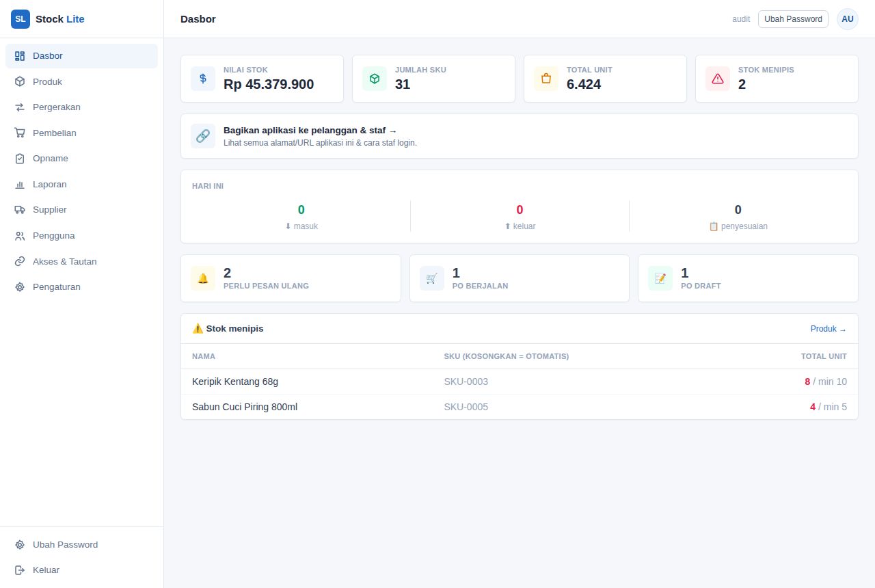Click the chain link icon in share banner

pyautogui.click(x=203, y=136)
